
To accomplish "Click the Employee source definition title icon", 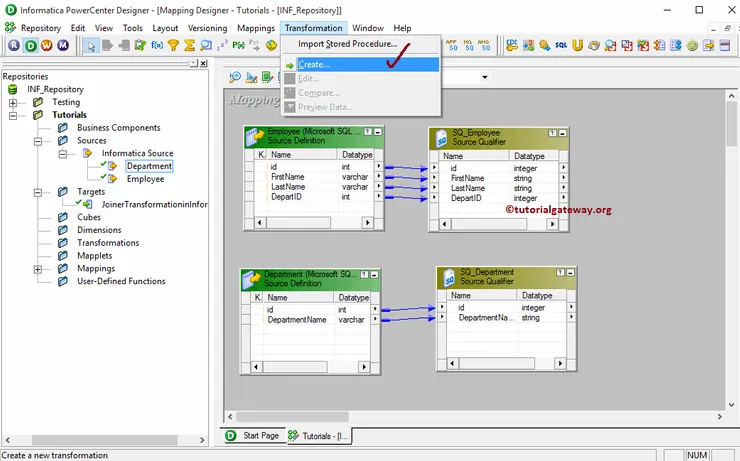I will pyautogui.click(x=255, y=136).
